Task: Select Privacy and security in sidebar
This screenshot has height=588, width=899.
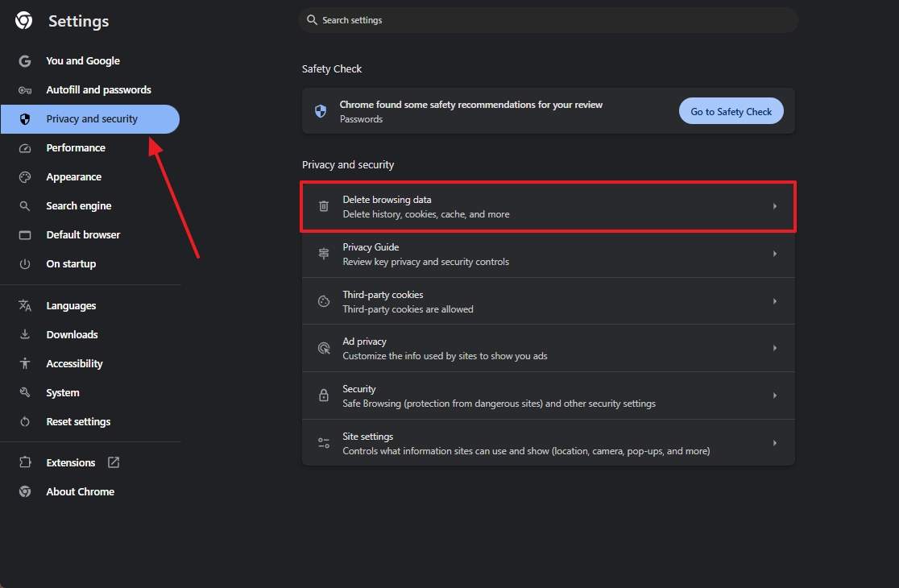Action: pos(90,118)
